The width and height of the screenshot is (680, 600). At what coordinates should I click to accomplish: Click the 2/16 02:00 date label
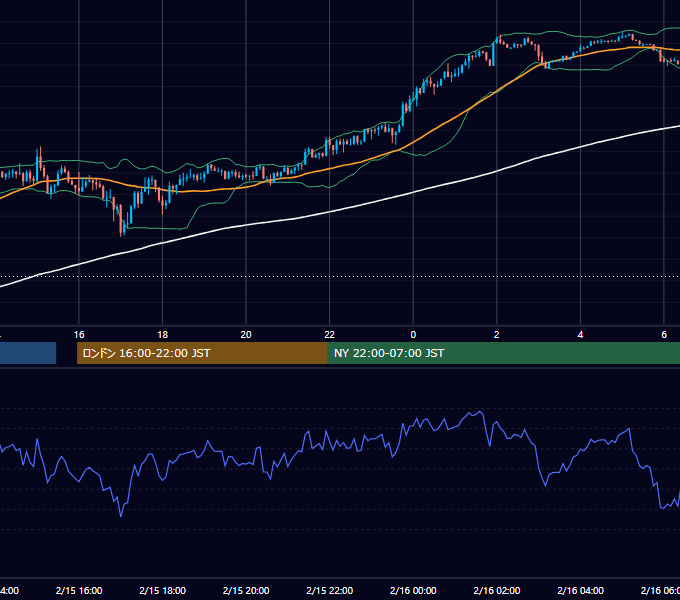tap(497, 590)
